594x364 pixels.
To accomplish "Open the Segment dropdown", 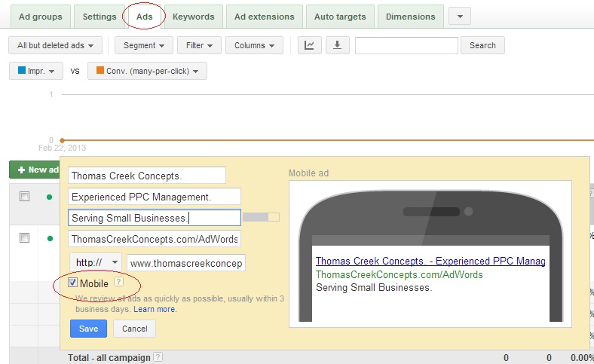I will coord(143,45).
